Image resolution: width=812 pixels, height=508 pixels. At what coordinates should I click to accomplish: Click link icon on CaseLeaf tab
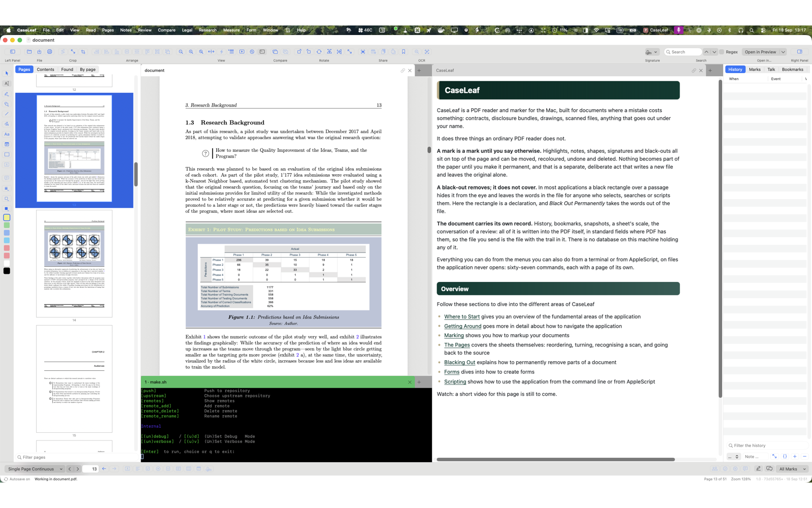[x=694, y=71]
